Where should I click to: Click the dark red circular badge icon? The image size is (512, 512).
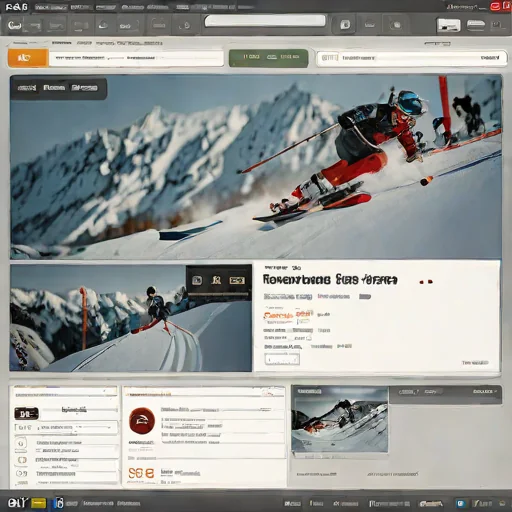142,421
